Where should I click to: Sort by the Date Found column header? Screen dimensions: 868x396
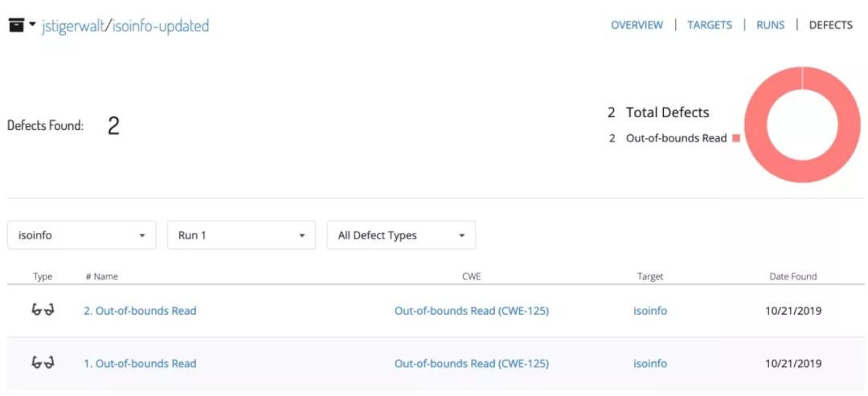tap(792, 276)
